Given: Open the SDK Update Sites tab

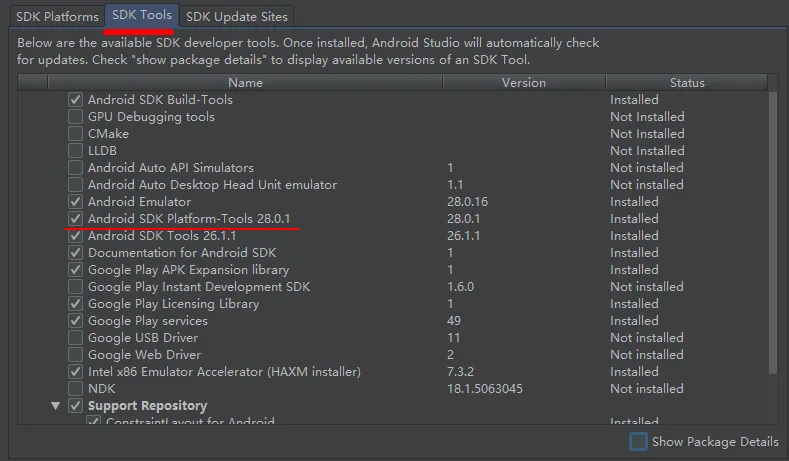Looking at the screenshot, I should coord(236,16).
